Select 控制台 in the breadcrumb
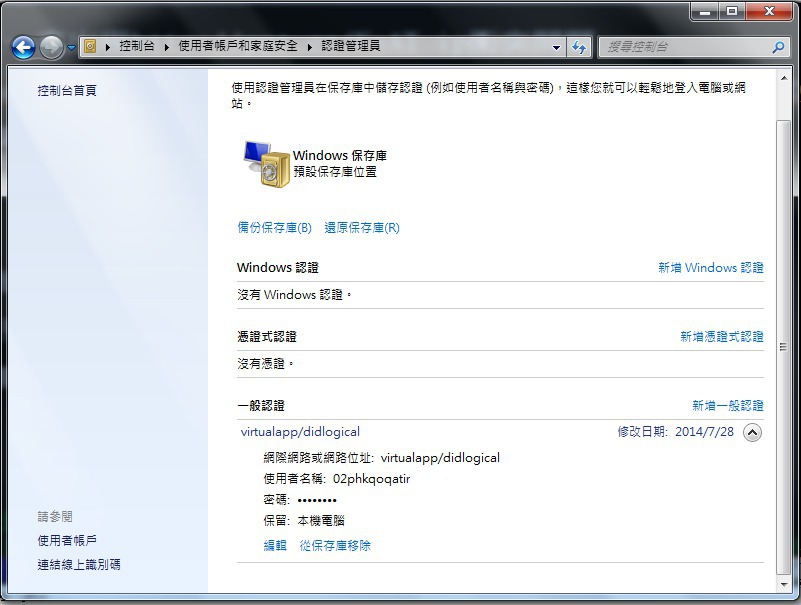The width and height of the screenshot is (801, 605). coord(136,46)
